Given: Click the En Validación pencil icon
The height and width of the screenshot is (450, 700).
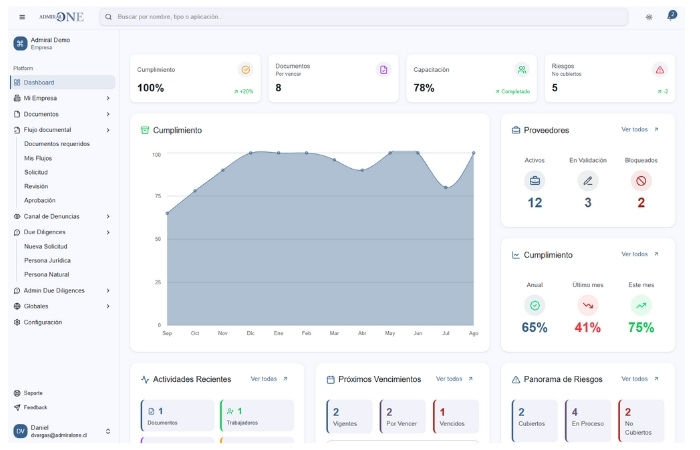Looking at the screenshot, I should point(588,181).
